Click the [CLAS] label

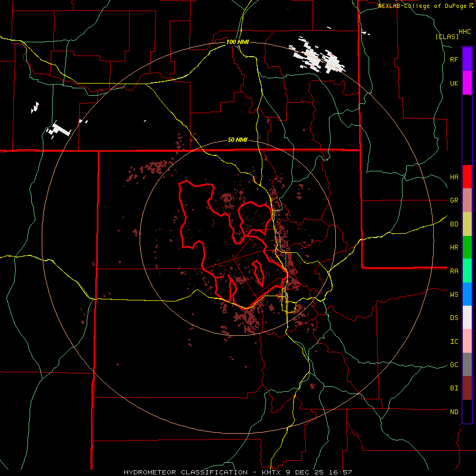pos(447,36)
